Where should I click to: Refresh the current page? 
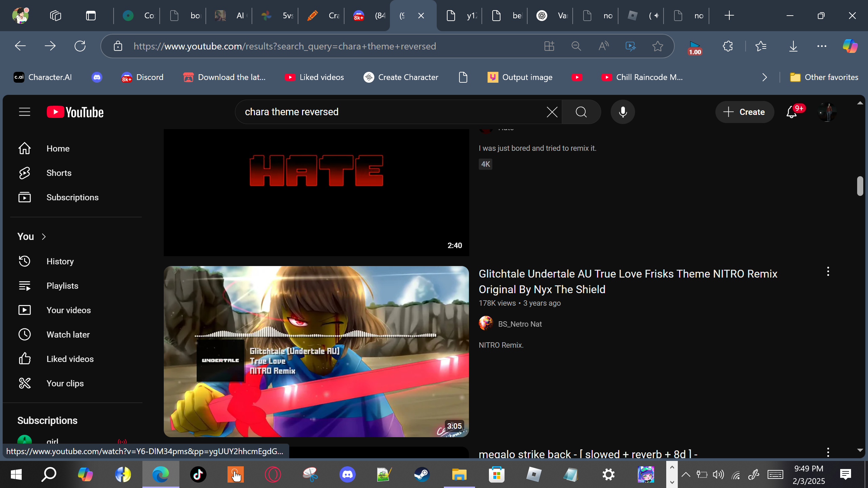point(80,46)
